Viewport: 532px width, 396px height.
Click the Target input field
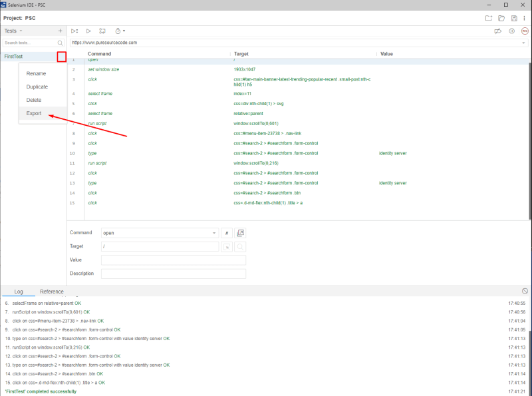[160, 246]
